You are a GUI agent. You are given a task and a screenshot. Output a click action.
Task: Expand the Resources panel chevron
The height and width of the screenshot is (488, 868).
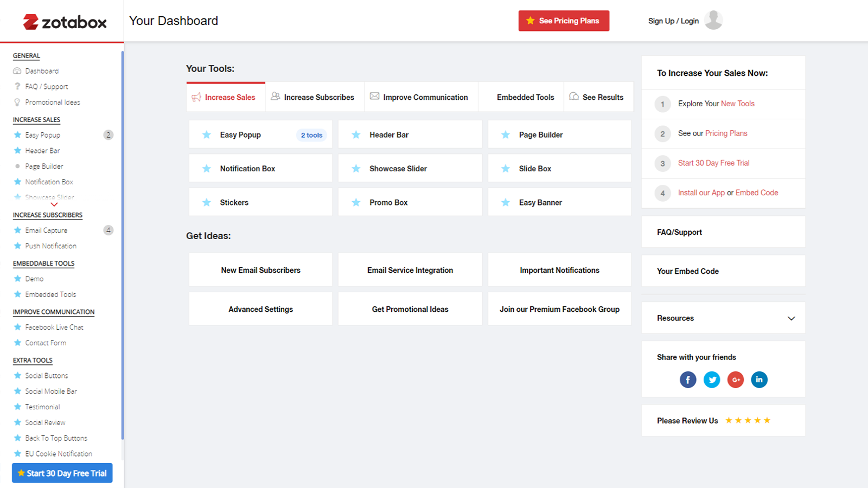point(791,318)
